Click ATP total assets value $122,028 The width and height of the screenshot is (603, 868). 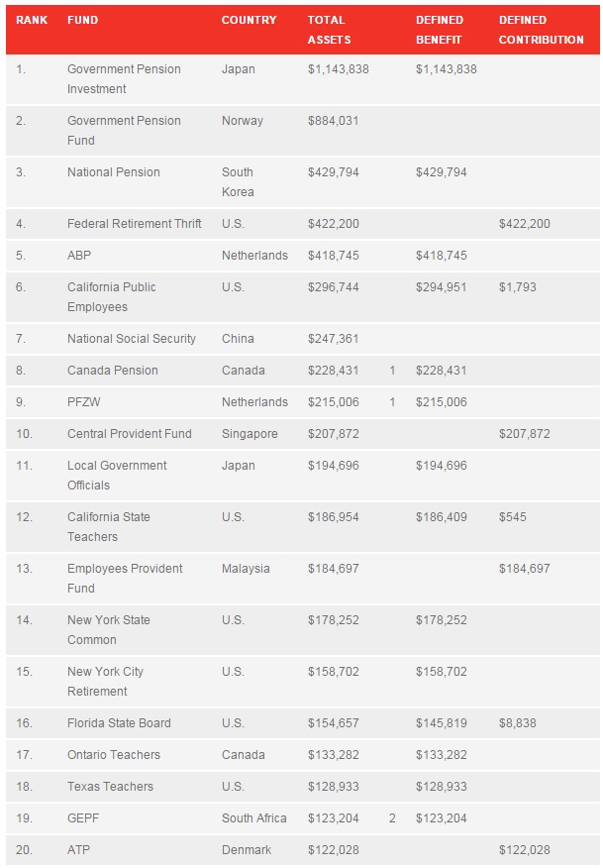pyautogui.click(x=334, y=850)
